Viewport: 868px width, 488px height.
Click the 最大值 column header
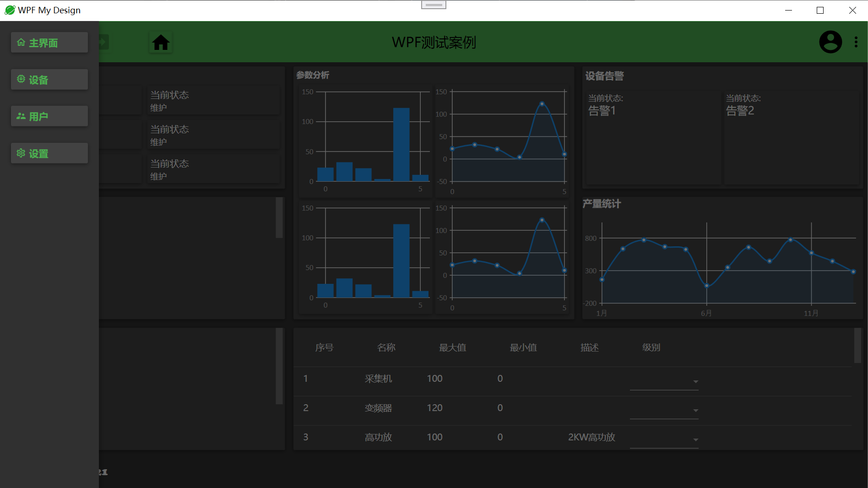[x=453, y=347]
